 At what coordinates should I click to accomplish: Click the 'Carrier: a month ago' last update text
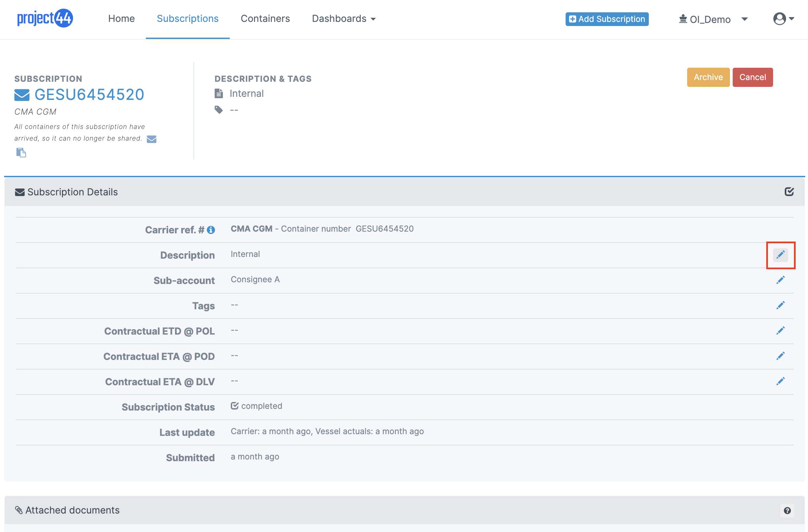coord(272,431)
